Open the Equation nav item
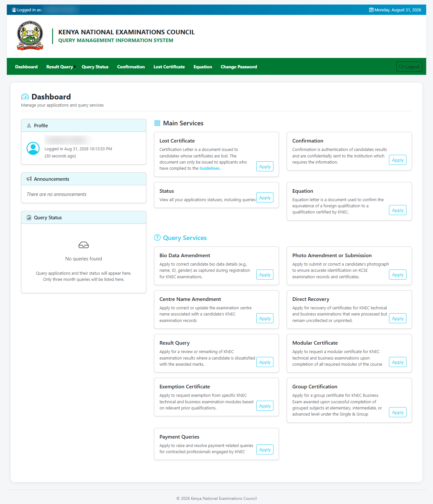 (203, 67)
